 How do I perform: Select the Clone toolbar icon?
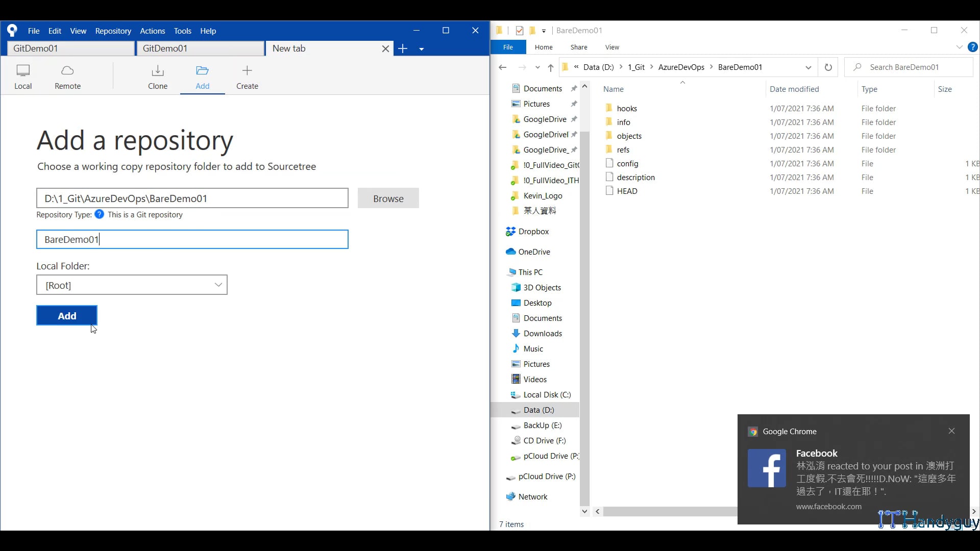[158, 77]
